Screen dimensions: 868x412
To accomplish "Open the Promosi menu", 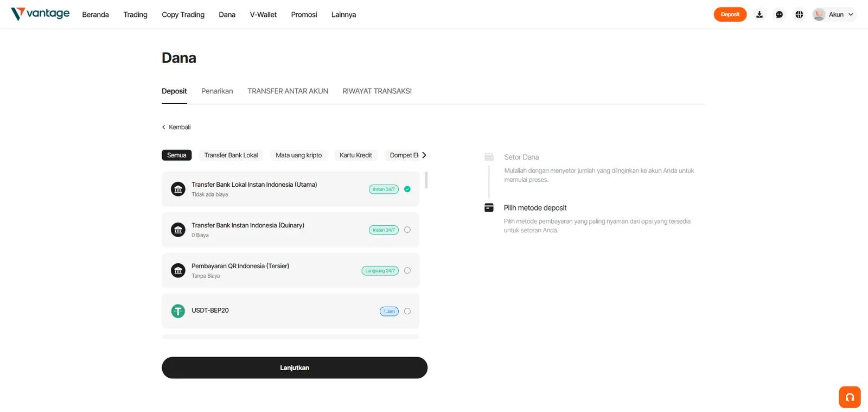I will (304, 15).
